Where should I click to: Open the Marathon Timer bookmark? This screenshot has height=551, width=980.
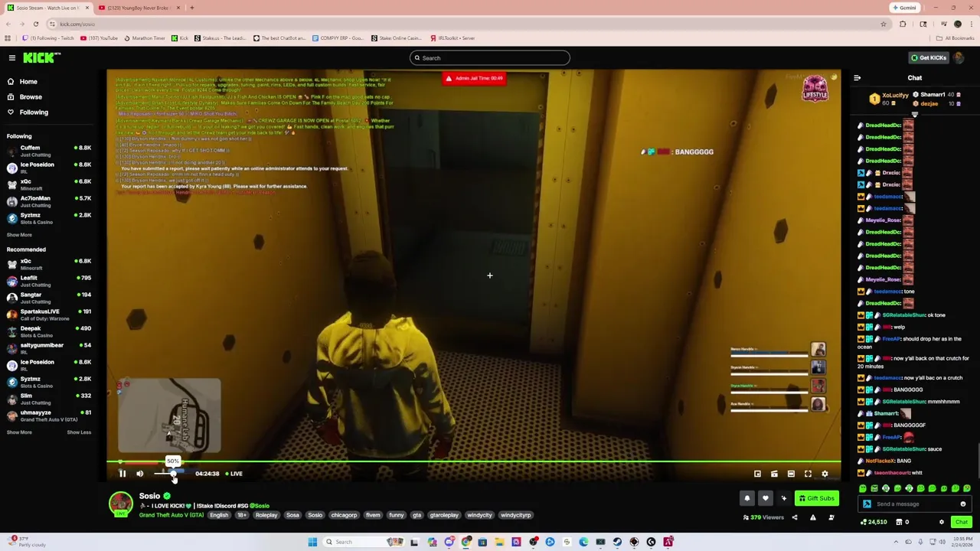coord(145,38)
